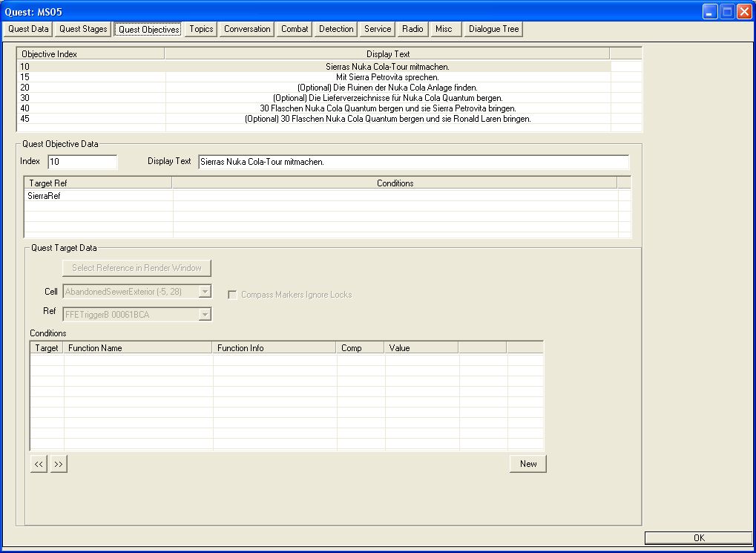
Task: Select objective to bring Quantum to Sierra Petrovita
Action: (330, 108)
